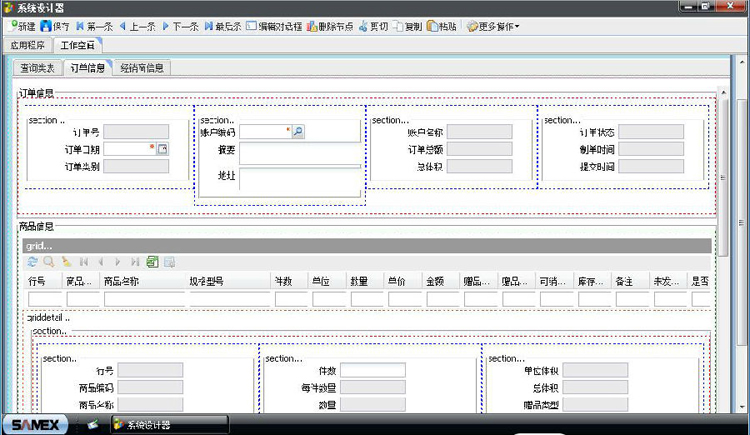Click the 数量 column header
The width and height of the screenshot is (750, 435).
point(365,281)
